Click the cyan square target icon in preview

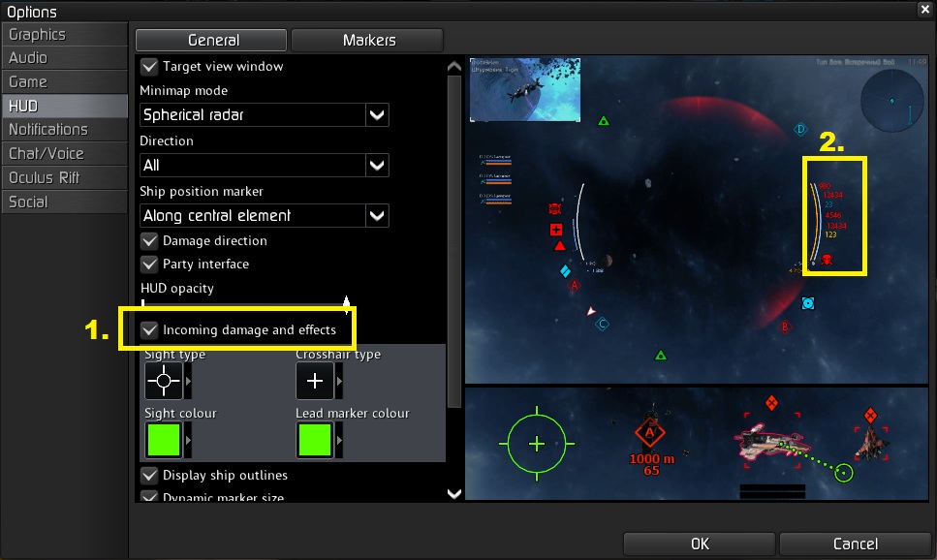click(x=808, y=303)
